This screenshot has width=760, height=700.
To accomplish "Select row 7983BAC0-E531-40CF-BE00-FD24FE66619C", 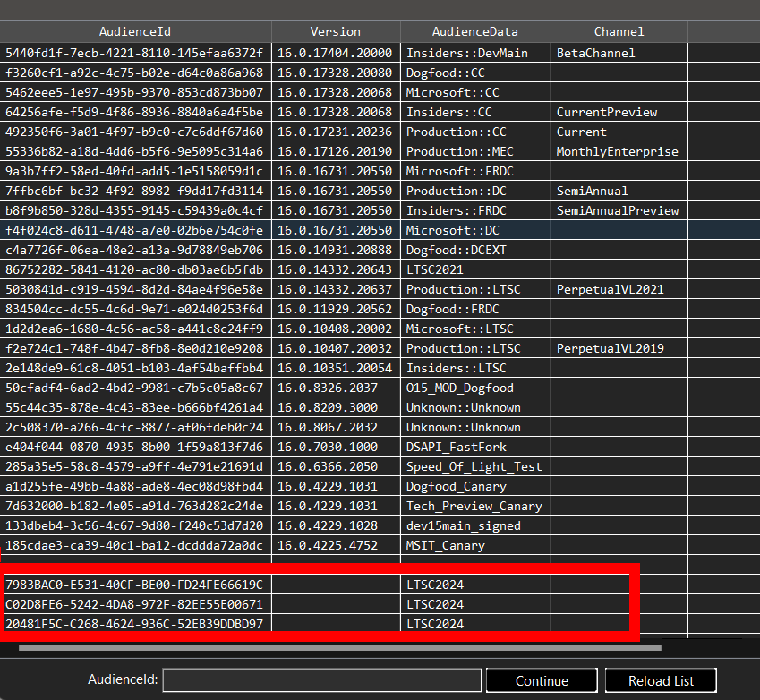I will pos(380,585).
